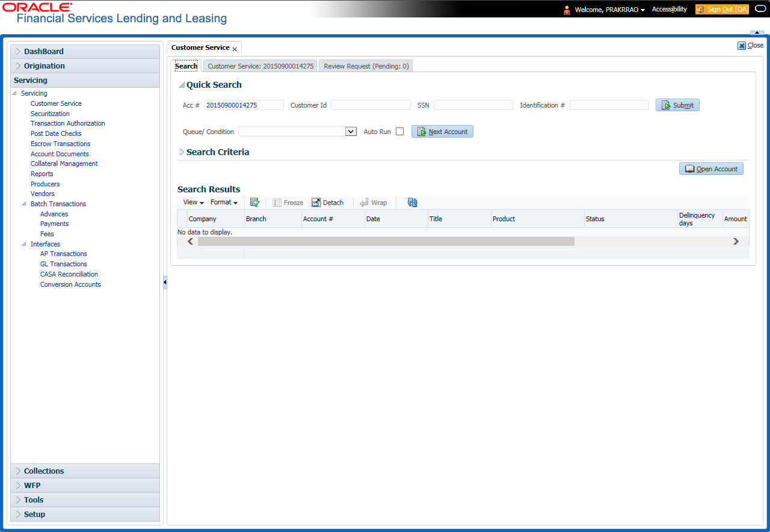The image size is (770, 532).
Task: Open Customer Service in the Servicing tree
Action: [56, 103]
